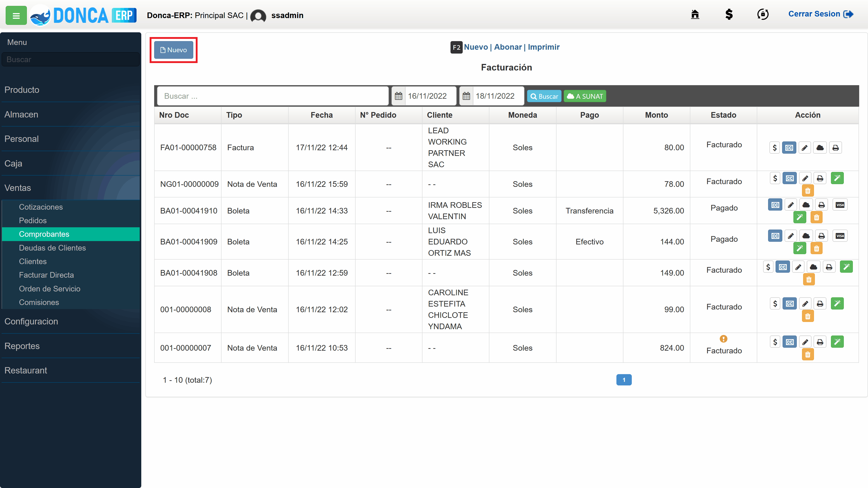Click CC icon for FA01-00000758 row

789,148
